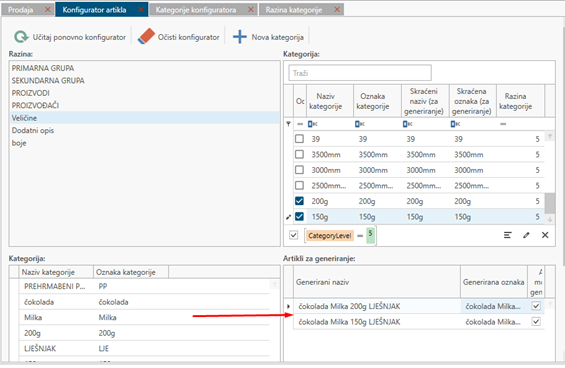
Task: Click the 3000mm Oznaka kategorije cell
Action: point(378,170)
